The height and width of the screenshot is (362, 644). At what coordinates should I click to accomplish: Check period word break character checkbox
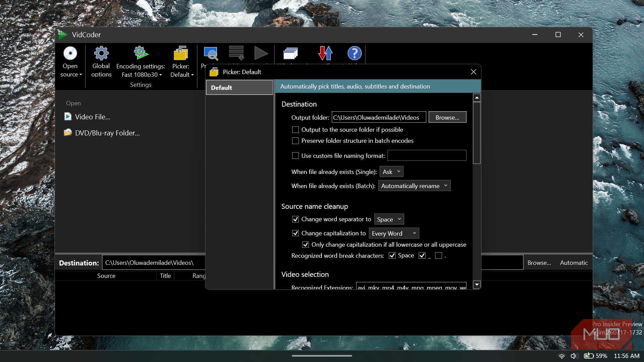point(438,255)
